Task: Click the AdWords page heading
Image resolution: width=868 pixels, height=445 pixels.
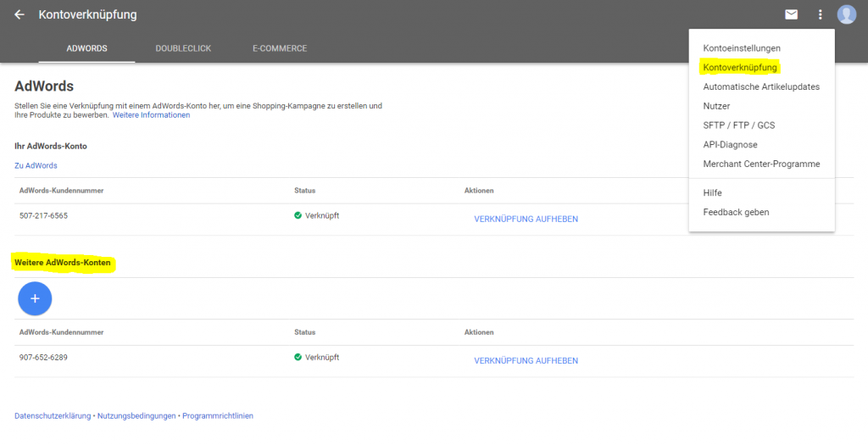Action: tap(44, 86)
